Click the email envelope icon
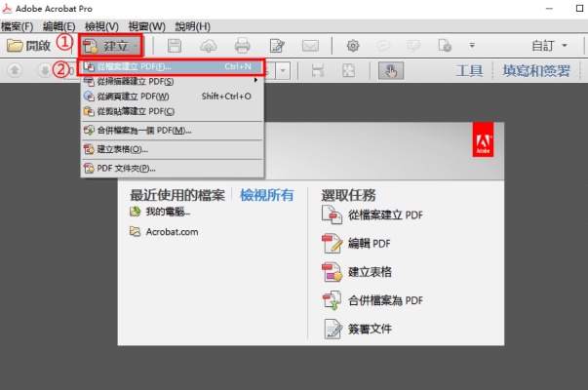 point(310,46)
